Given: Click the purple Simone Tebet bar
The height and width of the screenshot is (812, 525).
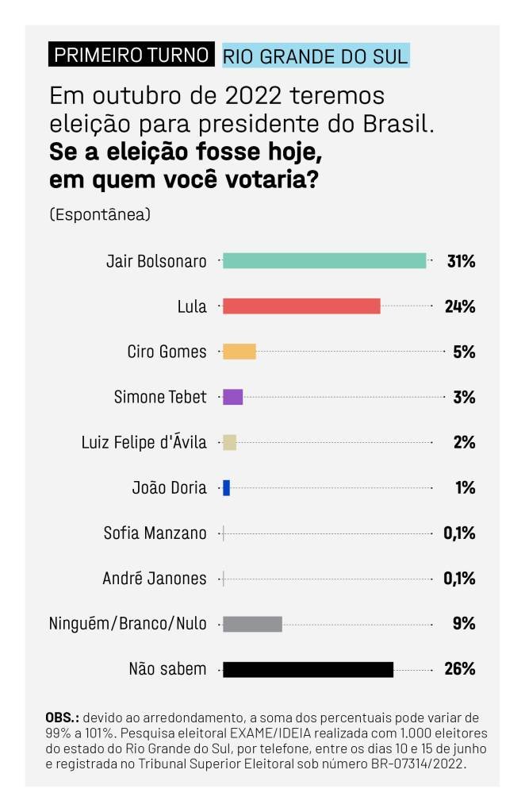Looking at the screenshot, I should [x=232, y=397].
